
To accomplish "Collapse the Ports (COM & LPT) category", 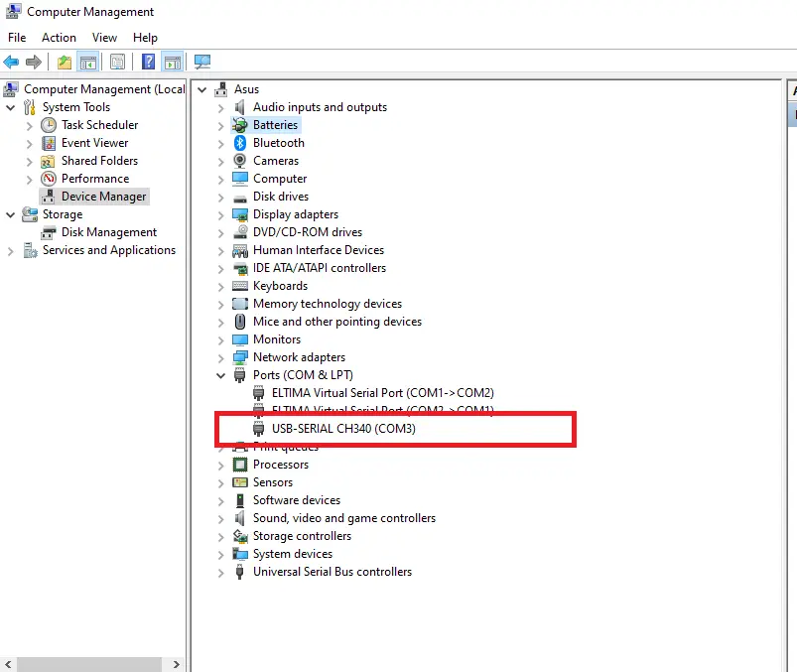I will (220, 375).
